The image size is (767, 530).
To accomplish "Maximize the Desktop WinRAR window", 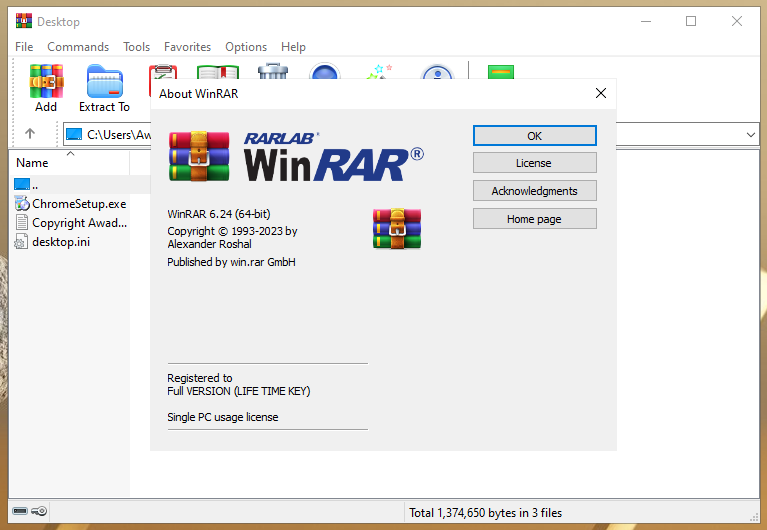I will pyautogui.click(x=691, y=21).
